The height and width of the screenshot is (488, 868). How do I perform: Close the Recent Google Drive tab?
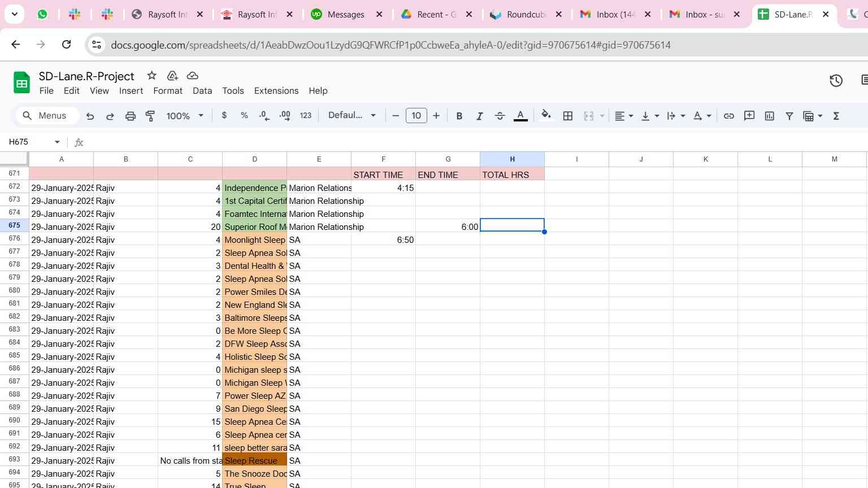469,15
